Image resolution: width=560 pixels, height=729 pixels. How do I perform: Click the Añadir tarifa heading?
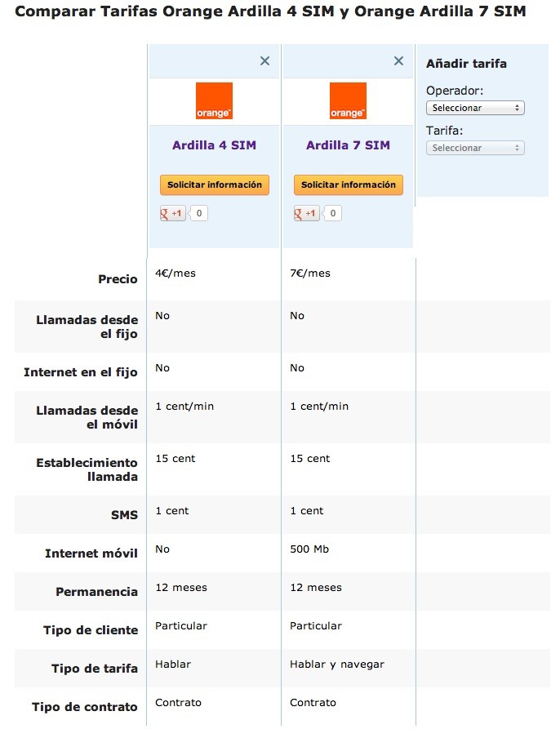coord(467,64)
